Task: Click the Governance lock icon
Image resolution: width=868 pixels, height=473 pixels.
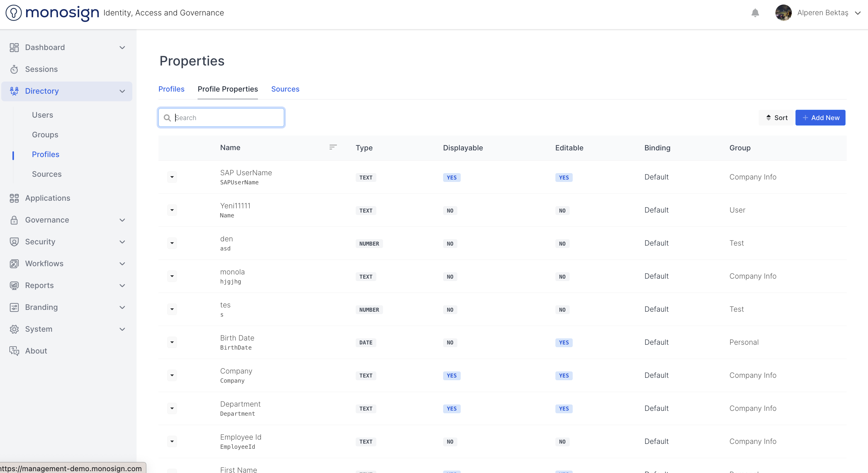Action: (x=14, y=220)
